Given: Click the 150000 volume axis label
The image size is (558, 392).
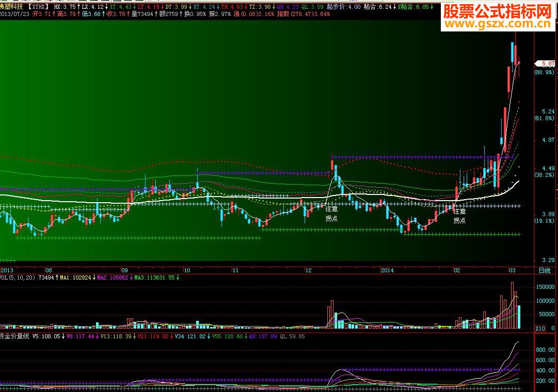Looking at the screenshot, I should (x=545, y=287).
